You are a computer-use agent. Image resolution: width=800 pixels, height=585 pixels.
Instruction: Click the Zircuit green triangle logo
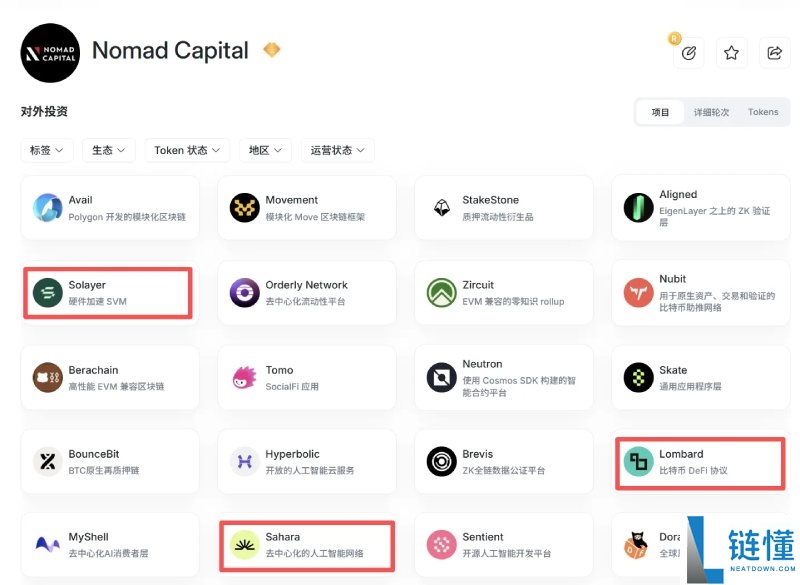441,293
